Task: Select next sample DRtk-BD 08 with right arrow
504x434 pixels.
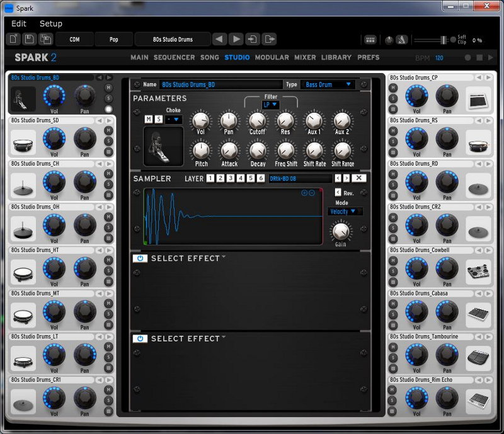Action: pyautogui.click(x=346, y=178)
